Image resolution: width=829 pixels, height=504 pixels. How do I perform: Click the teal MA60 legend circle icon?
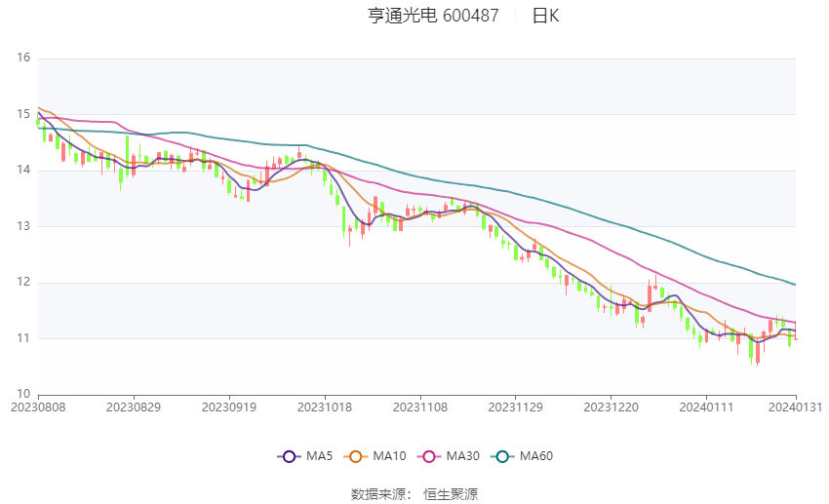(502, 456)
